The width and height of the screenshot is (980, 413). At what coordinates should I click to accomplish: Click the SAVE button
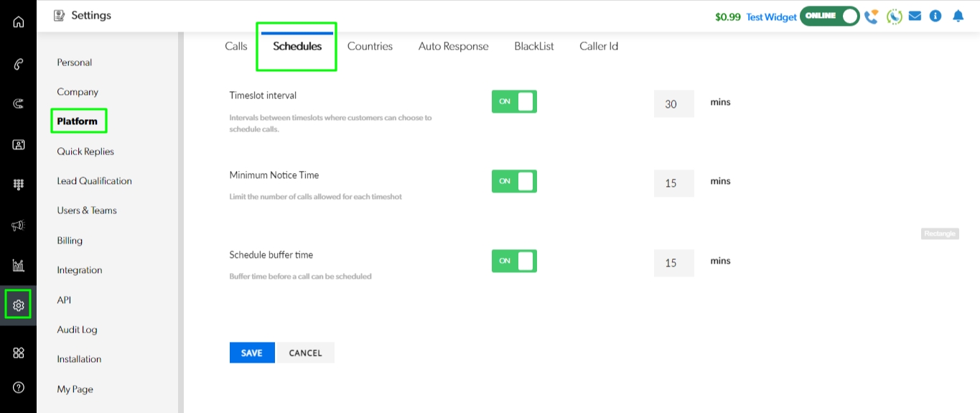[252, 353]
